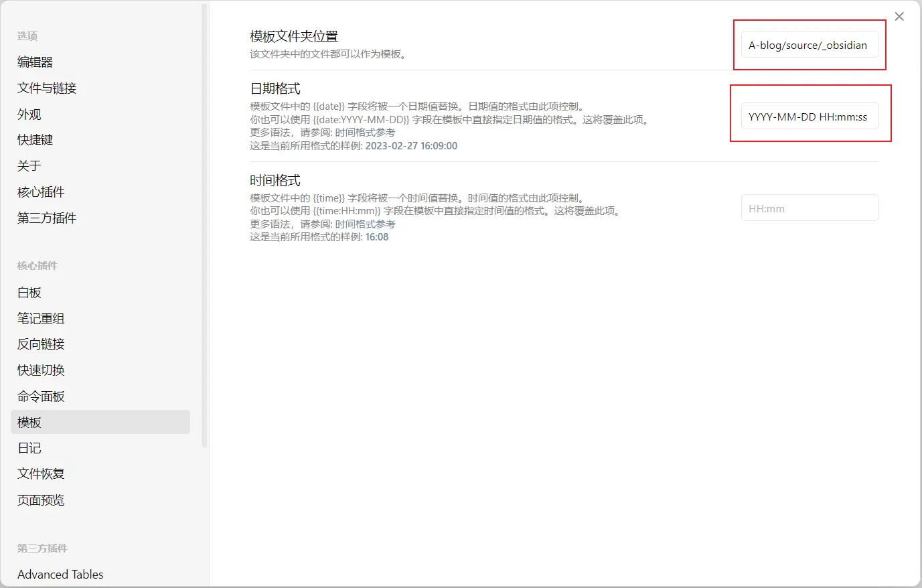Click the 模板文件夹位置 path input field
This screenshot has height=588, width=922.
click(809, 45)
